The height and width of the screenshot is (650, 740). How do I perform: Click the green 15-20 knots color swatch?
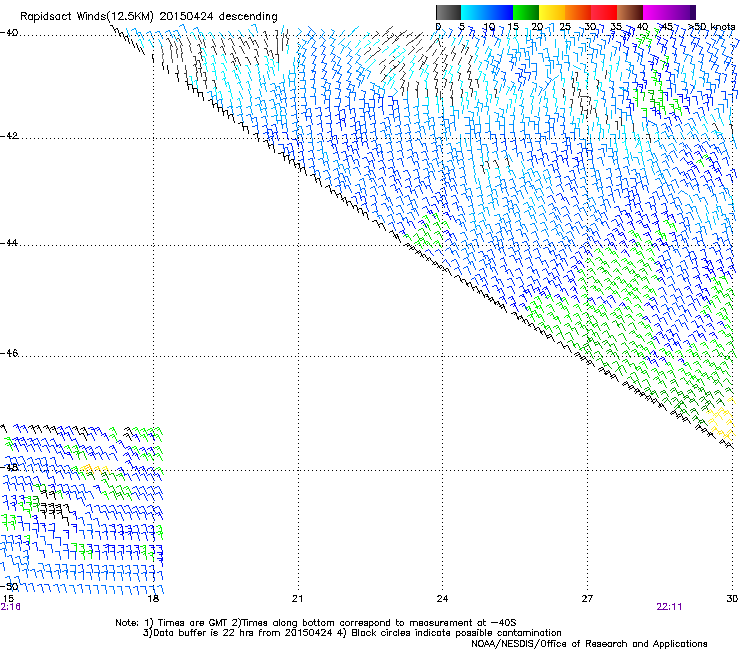tap(526, 12)
